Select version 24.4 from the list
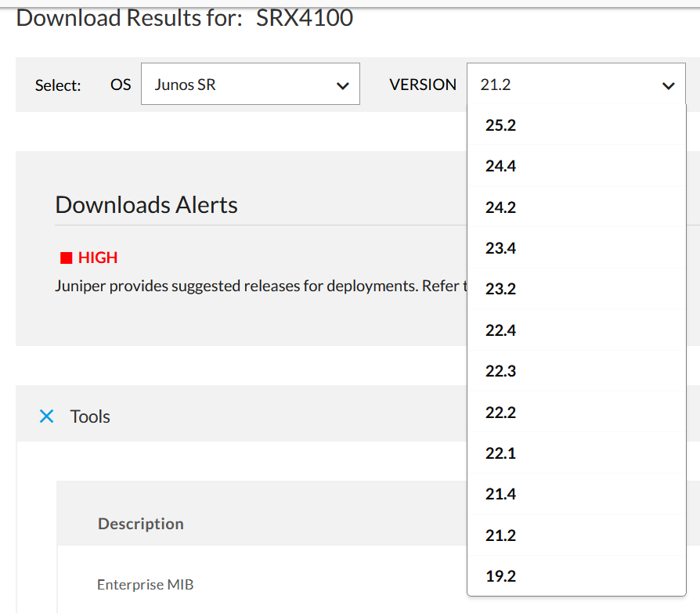The width and height of the screenshot is (700, 613). tap(576, 166)
